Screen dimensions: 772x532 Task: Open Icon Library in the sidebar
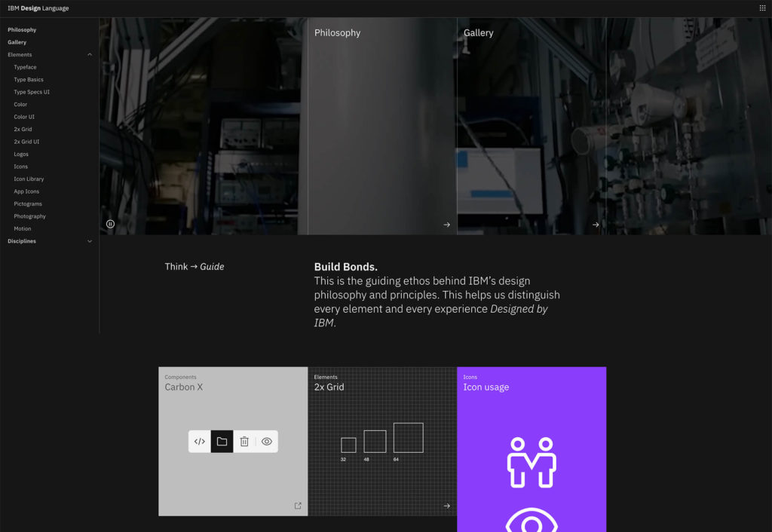tap(29, 179)
